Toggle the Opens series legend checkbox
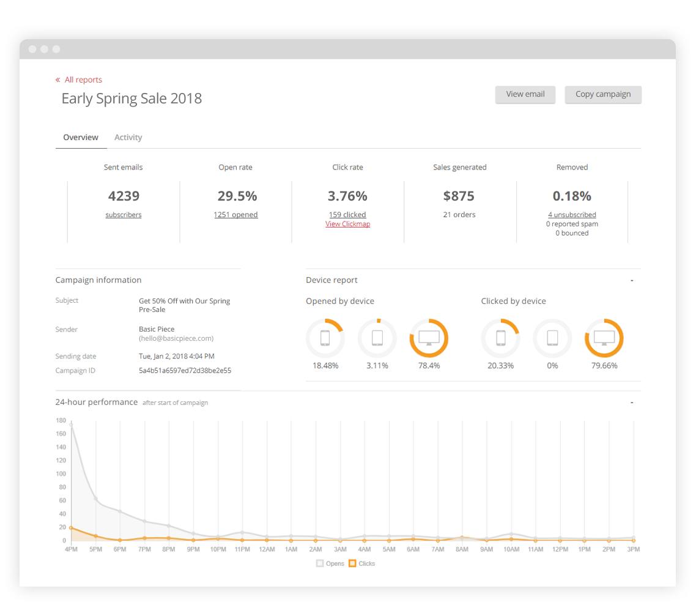 coord(320,563)
